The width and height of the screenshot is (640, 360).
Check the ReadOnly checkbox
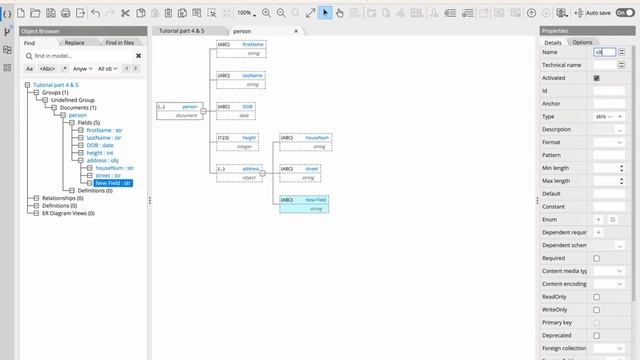596,297
